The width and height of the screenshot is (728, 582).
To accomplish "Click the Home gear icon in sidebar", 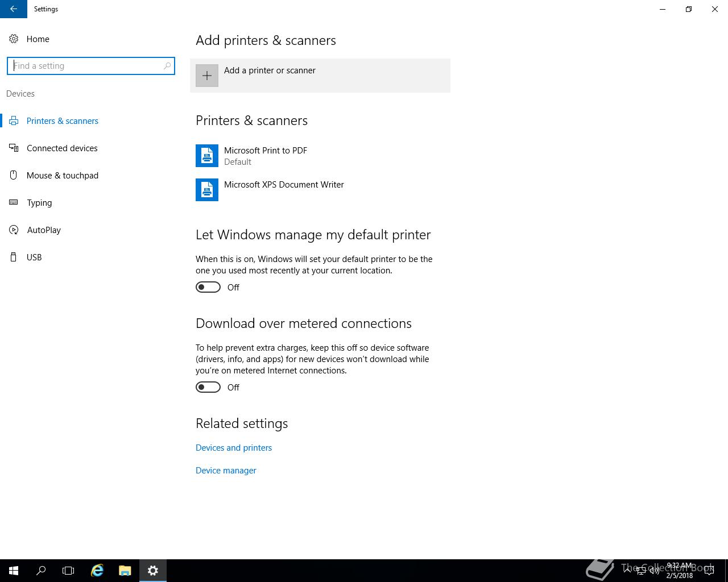I will (x=14, y=39).
